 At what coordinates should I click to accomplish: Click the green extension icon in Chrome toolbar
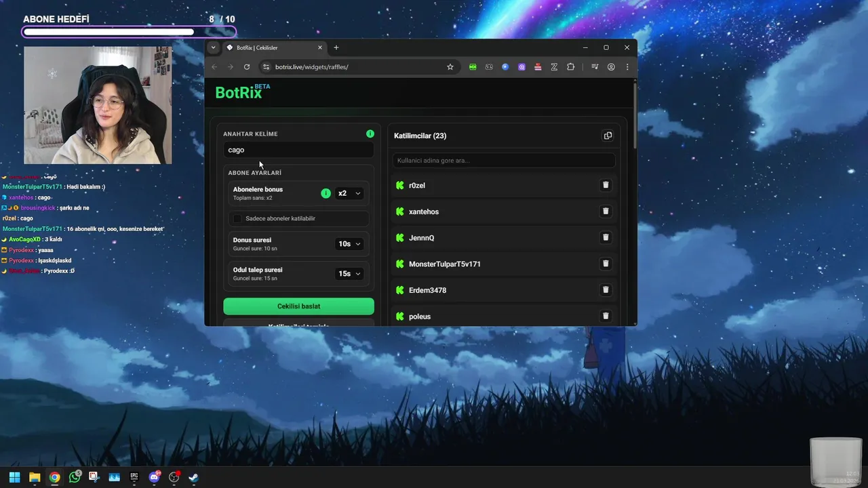coord(473,67)
